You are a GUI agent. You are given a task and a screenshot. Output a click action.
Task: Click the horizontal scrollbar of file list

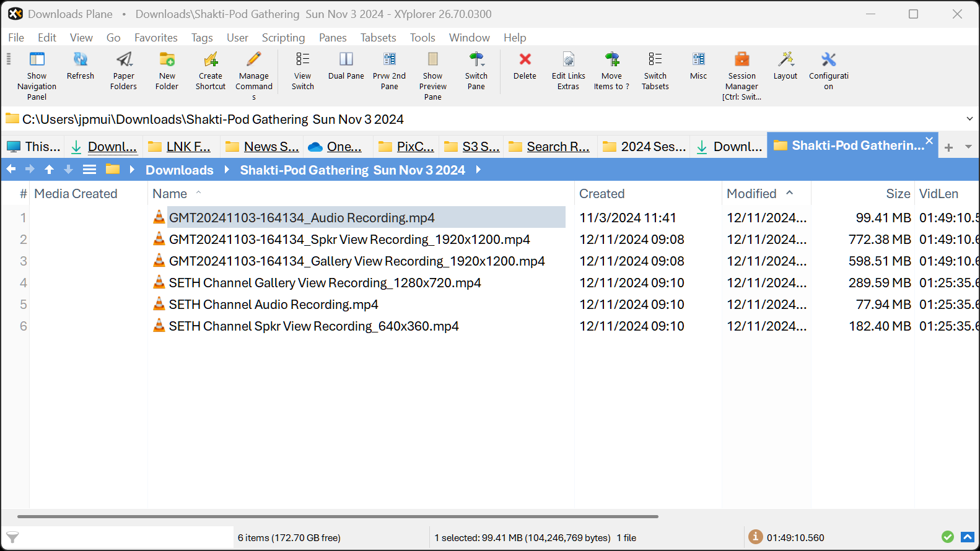click(x=338, y=516)
